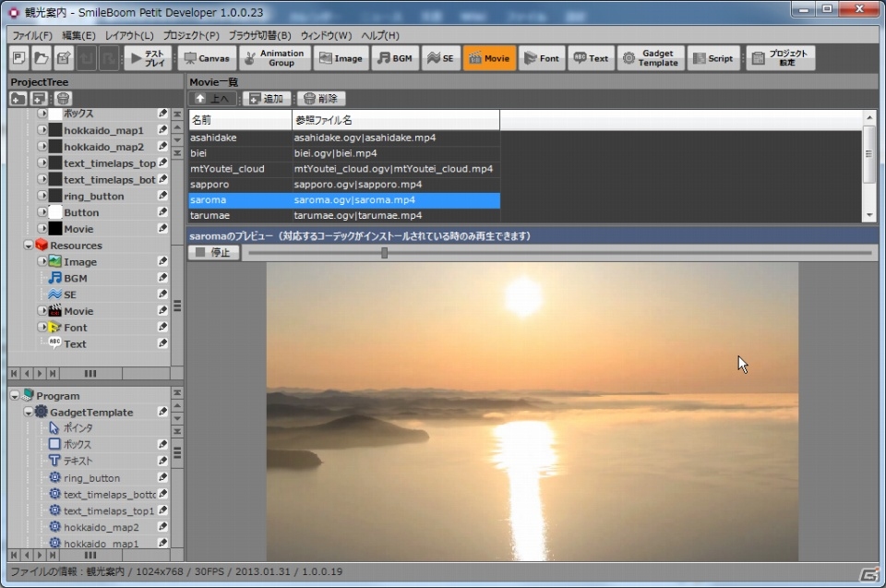Screen dimensions: 886x588
Task: Select the テキスト gadget tree item
Action: [78, 461]
